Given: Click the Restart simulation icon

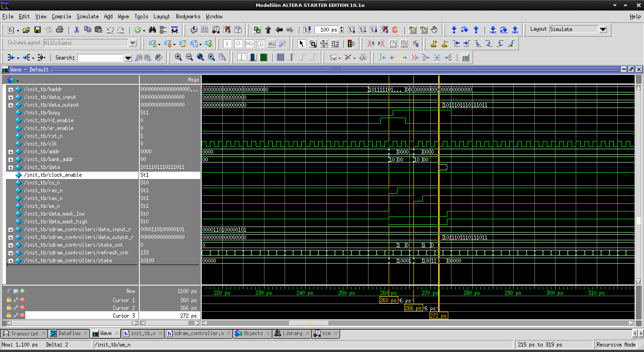Looking at the screenshot, I should [307, 30].
